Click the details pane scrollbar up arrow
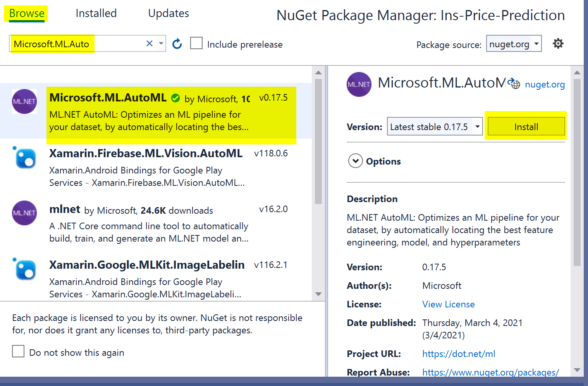 [x=577, y=72]
